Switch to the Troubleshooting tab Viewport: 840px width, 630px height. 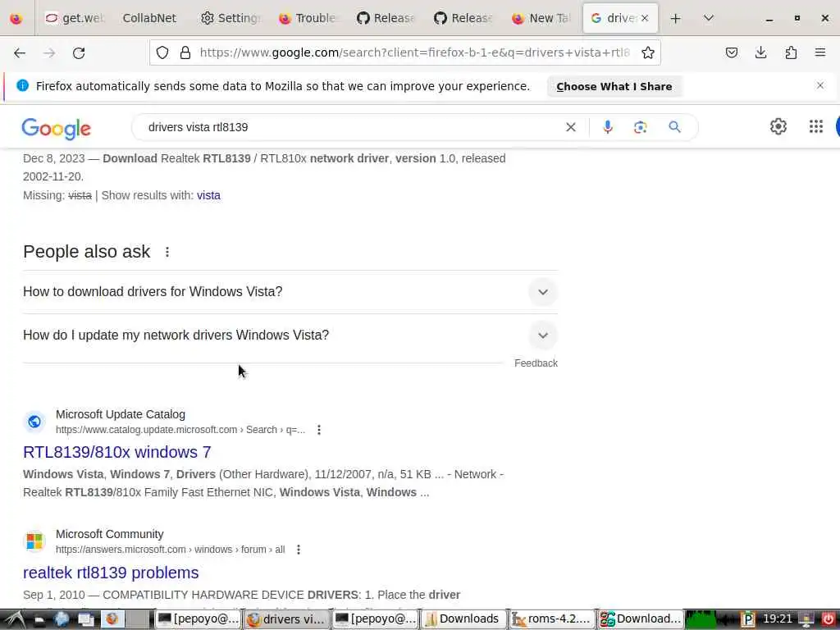[x=308, y=18]
